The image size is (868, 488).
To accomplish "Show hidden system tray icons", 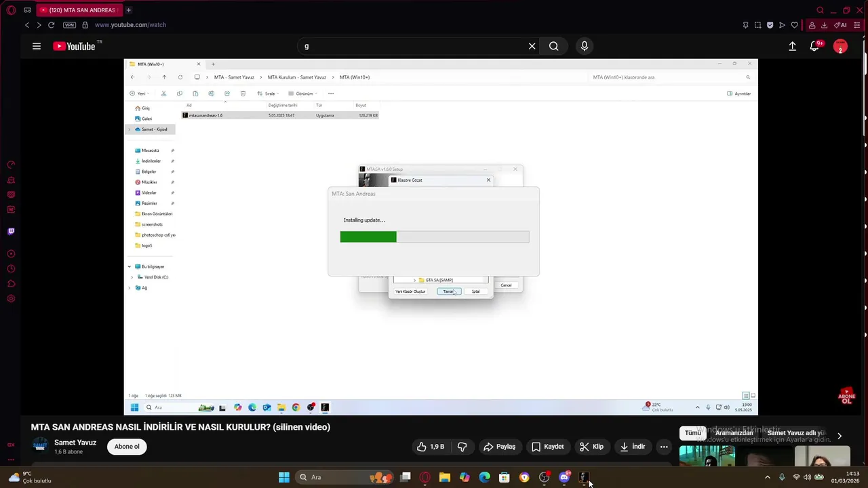I will [x=768, y=477].
